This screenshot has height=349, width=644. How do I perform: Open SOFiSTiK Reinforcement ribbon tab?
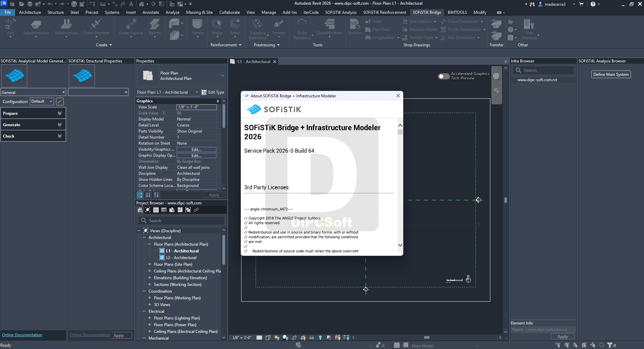[x=384, y=12]
